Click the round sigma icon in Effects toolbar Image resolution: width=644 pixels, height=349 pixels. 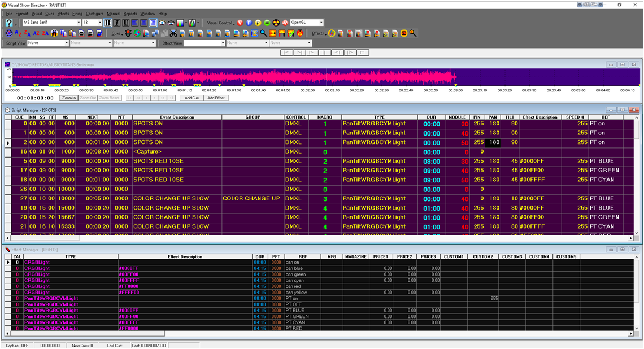tap(404, 33)
